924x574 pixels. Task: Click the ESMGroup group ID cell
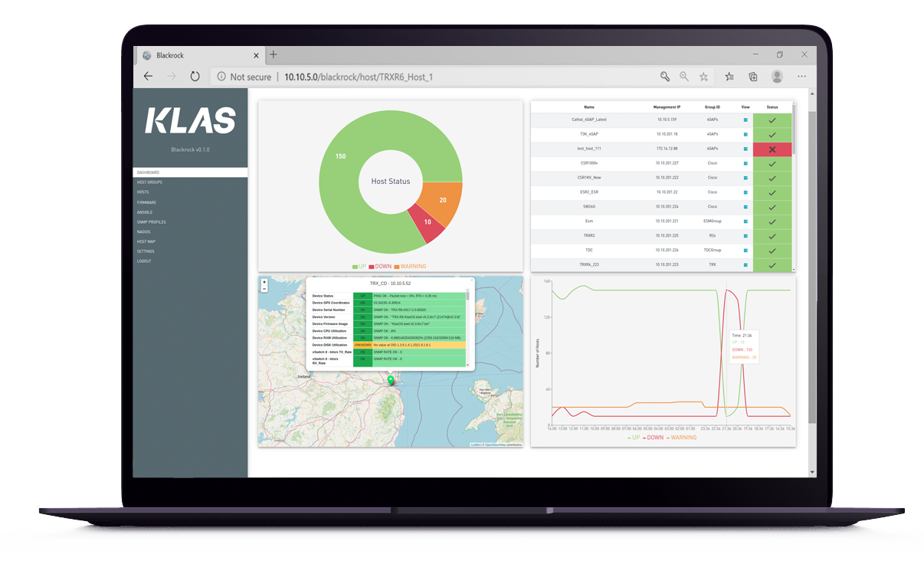click(x=713, y=221)
